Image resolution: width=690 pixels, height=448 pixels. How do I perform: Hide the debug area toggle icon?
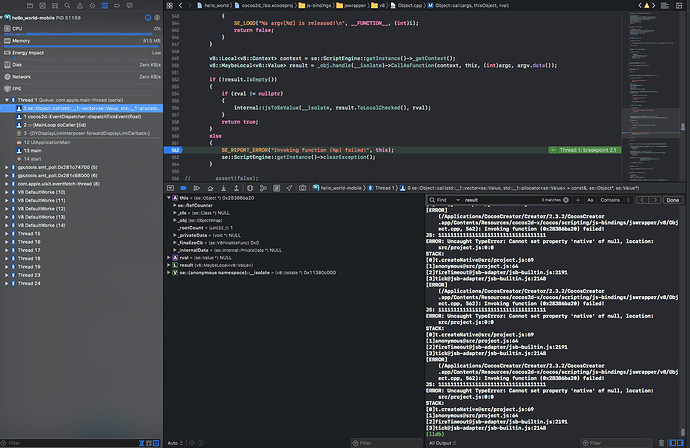(170, 188)
